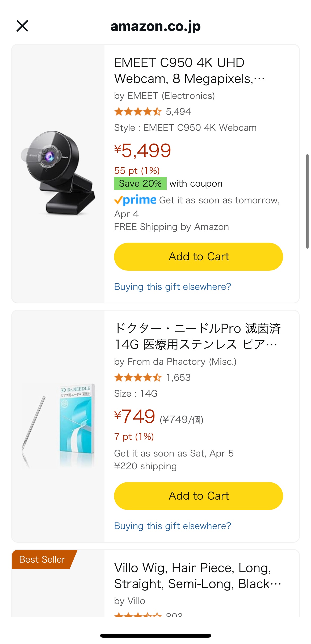The image size is (311, 644).
Task: Open the Dr. Needle product image
Action: [58, 425]
